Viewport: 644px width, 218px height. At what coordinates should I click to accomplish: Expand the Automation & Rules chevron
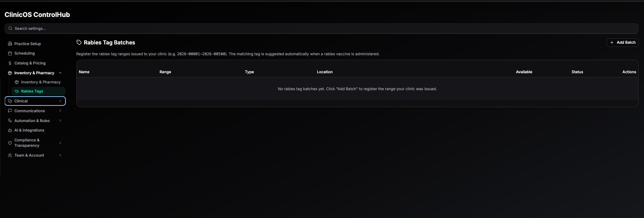[x=60, y=121]
